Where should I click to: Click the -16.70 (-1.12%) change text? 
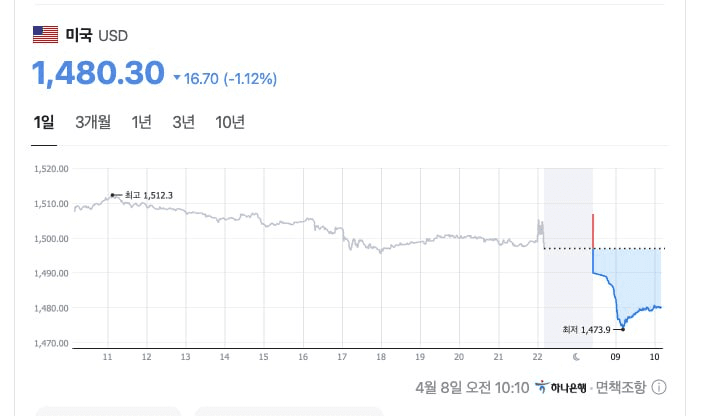coord(231,79)
